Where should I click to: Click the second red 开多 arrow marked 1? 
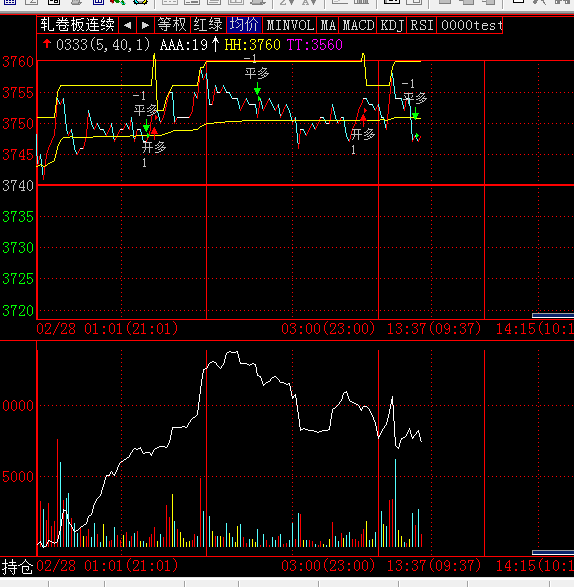tap(363, 119)
